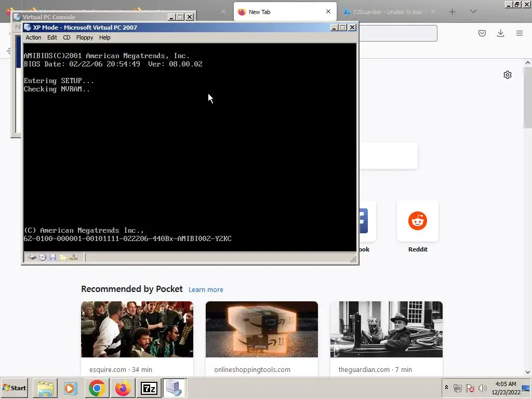
Task: Click the page scroll up arrow
Action: (x=528, y=63)
